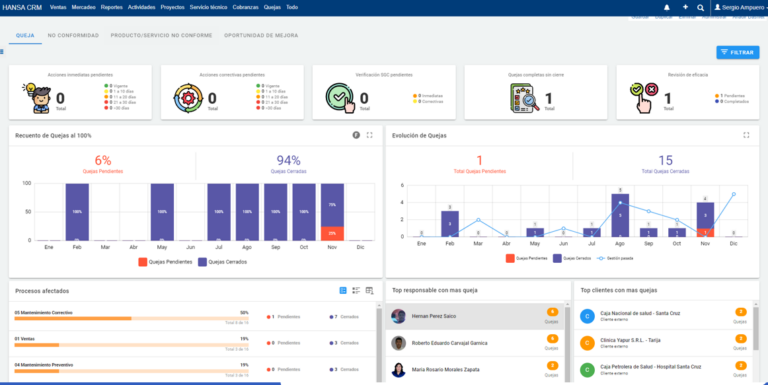
Task: Switch to PRODUCTO/SERVICIO NO CONFORME tab
Action: point(161,35)
